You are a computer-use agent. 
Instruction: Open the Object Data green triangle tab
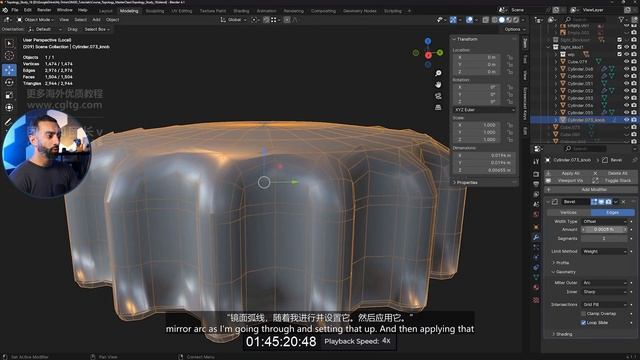tap(536, 277)
